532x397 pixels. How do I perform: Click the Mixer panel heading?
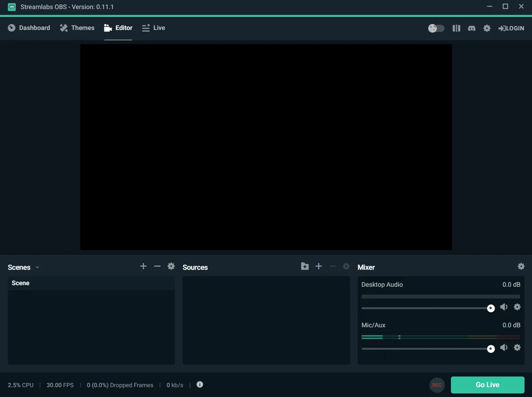pos(366,267)
